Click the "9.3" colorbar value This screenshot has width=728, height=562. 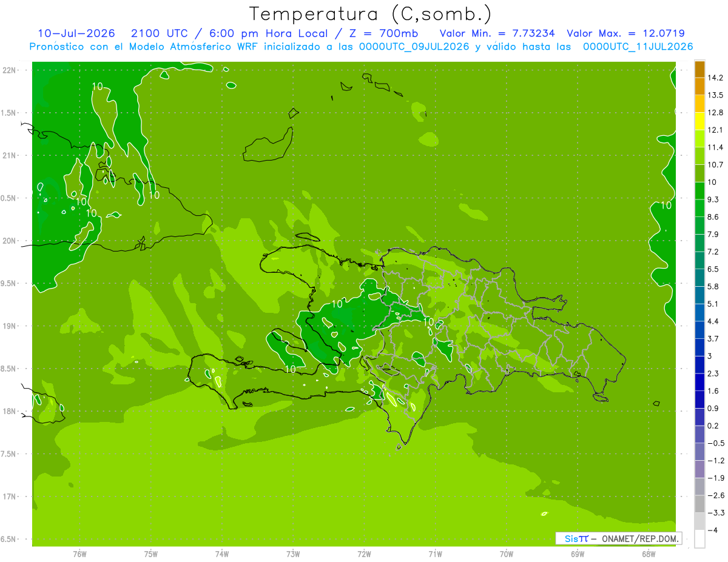click(713, 199)
